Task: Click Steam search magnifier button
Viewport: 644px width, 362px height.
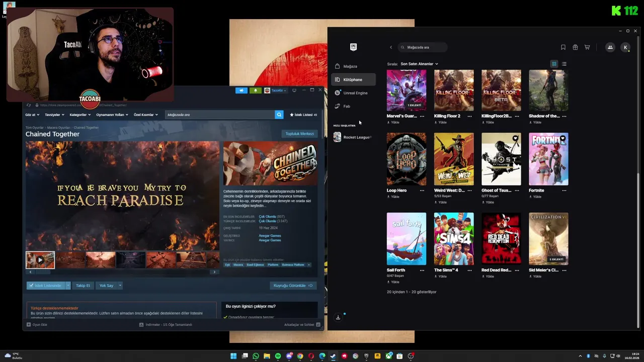Action: coord(279,115)
